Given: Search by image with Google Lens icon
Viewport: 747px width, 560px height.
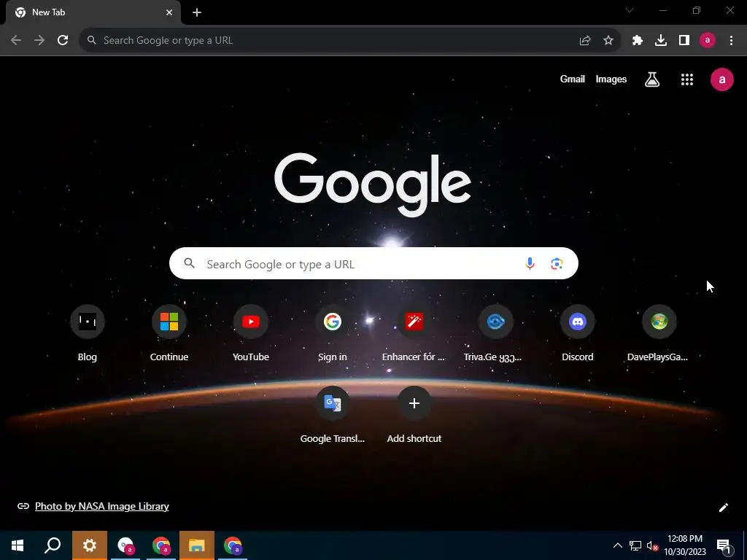Looking at the screenshot, I should pyautogui.click(x=557, y=263).
